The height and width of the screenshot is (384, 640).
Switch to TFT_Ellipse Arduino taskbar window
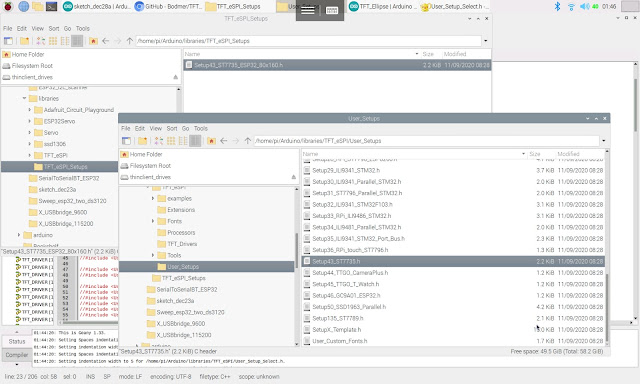coord(383,6)
